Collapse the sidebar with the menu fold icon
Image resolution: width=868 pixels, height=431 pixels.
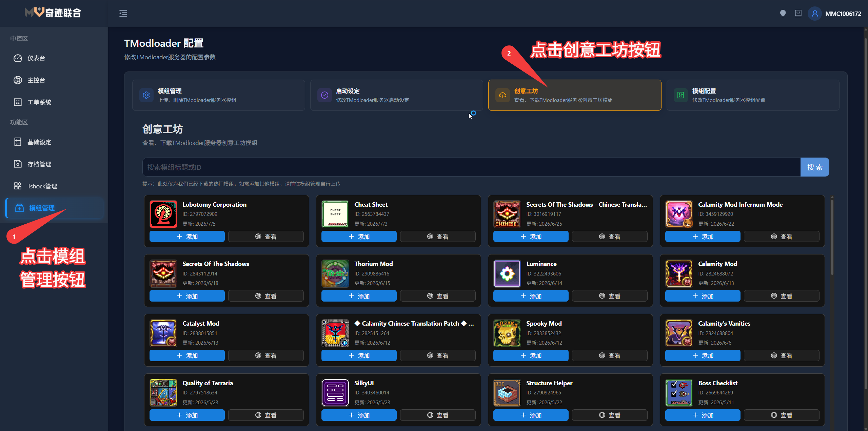[x=123, y=14]
